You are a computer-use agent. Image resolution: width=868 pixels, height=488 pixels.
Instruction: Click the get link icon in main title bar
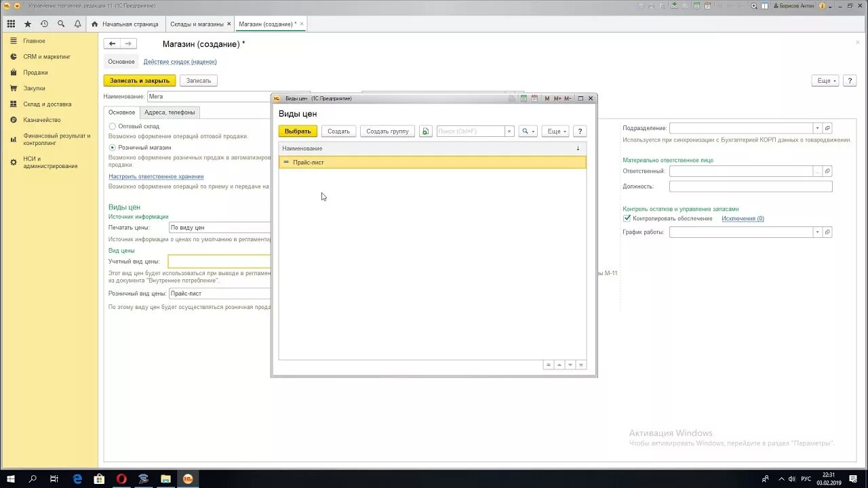[674, 5]
